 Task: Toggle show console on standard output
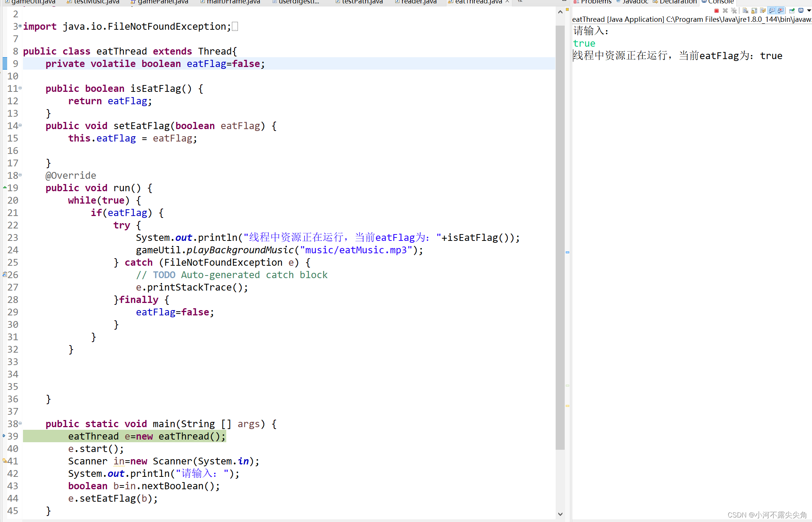[772, 11]
